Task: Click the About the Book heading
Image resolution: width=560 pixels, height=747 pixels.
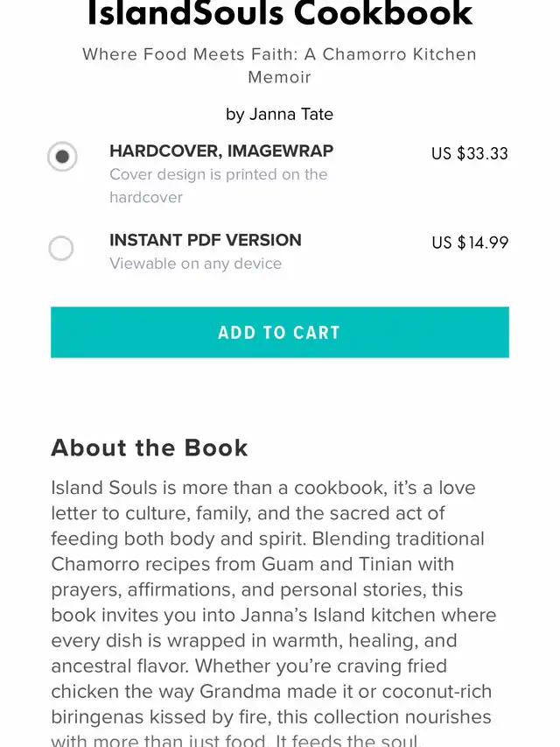Action: click(150, 447)
